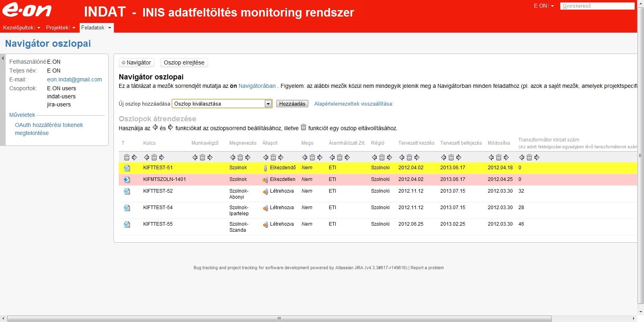Remove Transzformátor körzet szám column
The width and height of the screenshot is (644, 322).
(529, 157)
